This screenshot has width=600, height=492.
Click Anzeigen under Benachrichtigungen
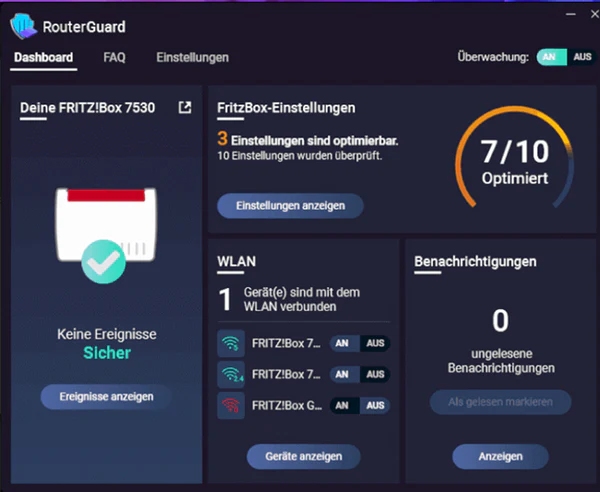point(500,456)
